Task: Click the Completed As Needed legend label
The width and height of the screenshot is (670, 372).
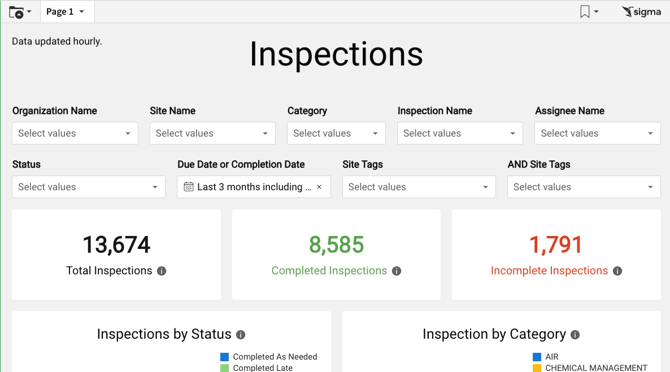Action: click(x=275, y=357)
